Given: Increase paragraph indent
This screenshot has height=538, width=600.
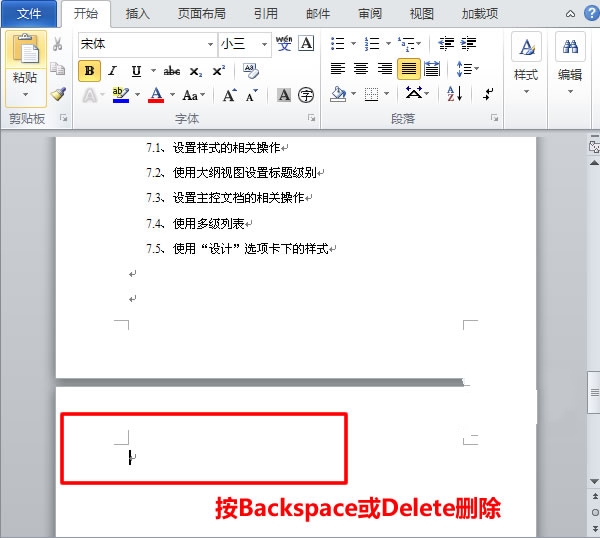Looking at the screenshot, I should [x=468, y=44].
